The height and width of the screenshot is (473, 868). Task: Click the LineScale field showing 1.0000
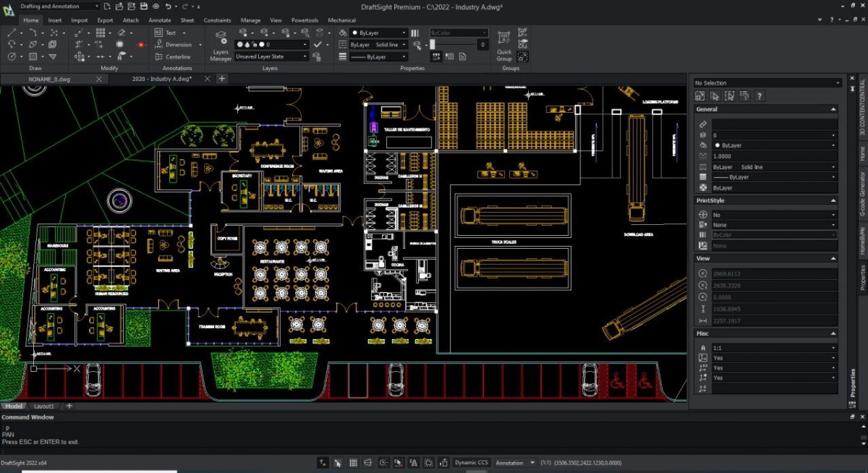click(x=774, y=156)
